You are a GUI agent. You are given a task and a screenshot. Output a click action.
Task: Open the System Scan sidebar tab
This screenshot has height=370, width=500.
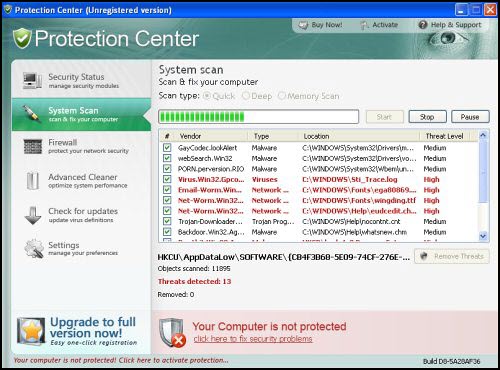[81, 114]
